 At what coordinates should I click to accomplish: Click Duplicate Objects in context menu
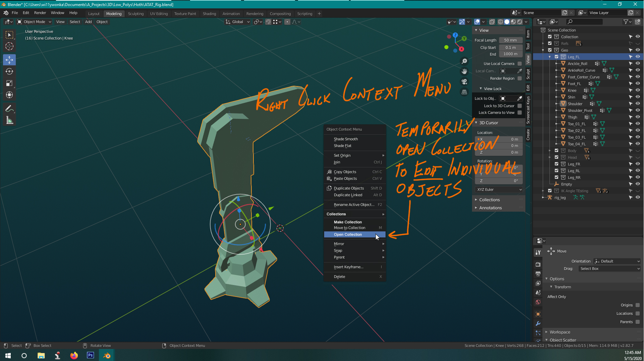point(355,188)
